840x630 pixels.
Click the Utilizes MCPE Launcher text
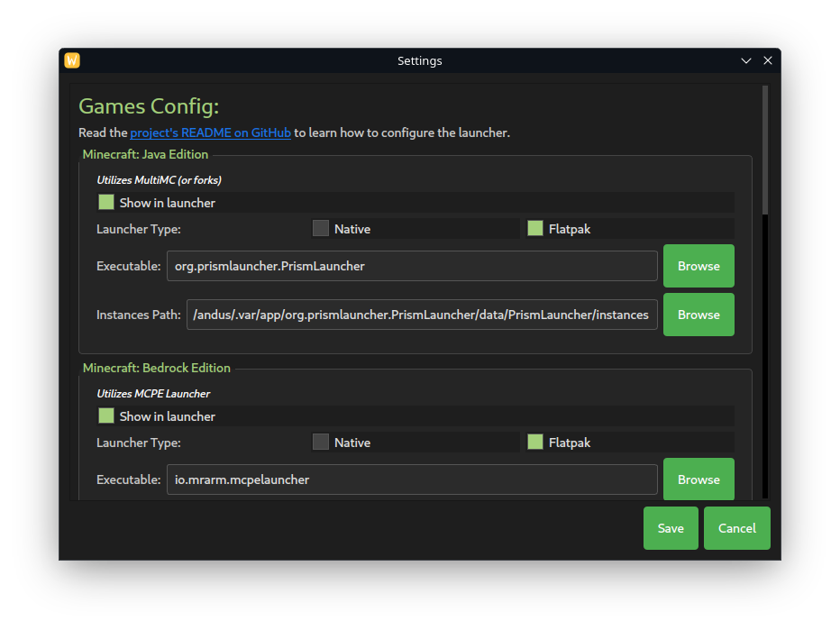pos(153,394)
